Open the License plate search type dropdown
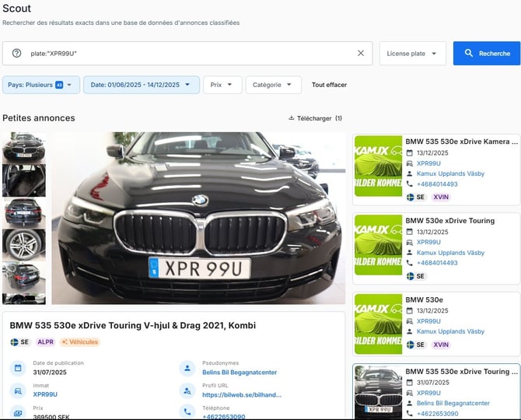The height and width of the screenshot is (420, 521). [x=413, y=53]
